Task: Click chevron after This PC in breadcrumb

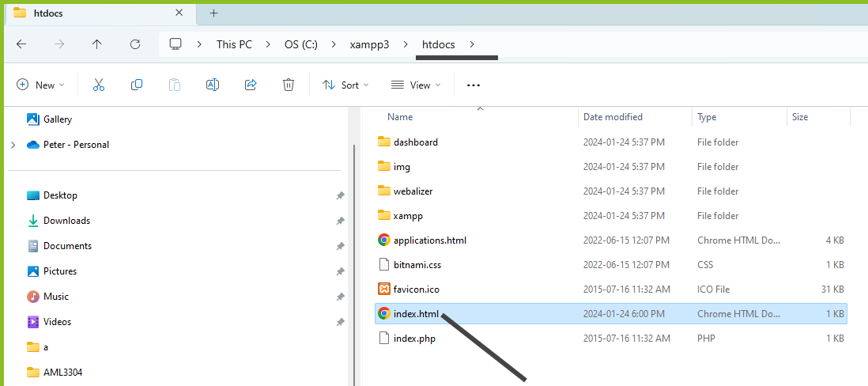Action: [268, 44]
